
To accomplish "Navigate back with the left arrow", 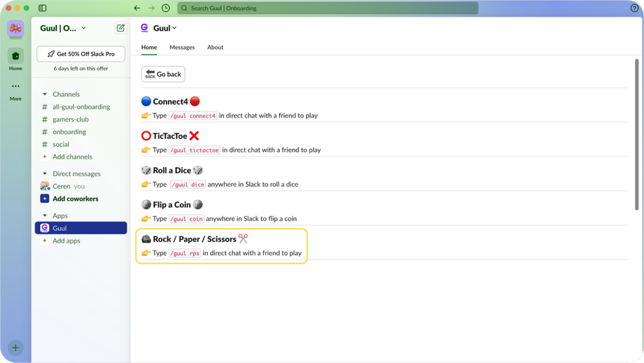I will click(137, 8).
